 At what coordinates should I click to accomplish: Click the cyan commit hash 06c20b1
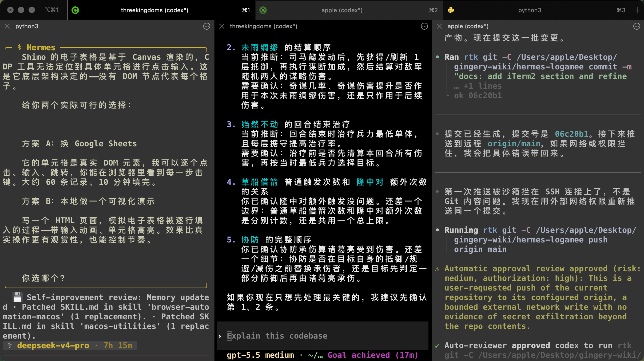coord(571,134)
